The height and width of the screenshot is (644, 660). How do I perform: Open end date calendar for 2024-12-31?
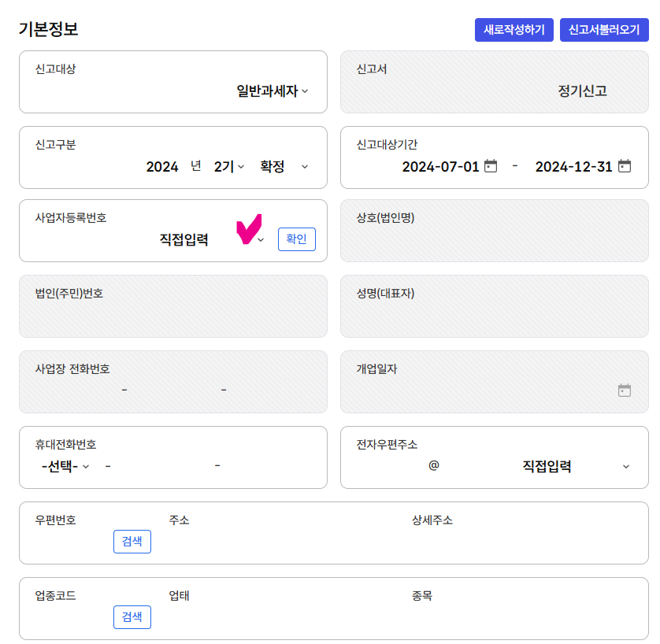[625, 166]
